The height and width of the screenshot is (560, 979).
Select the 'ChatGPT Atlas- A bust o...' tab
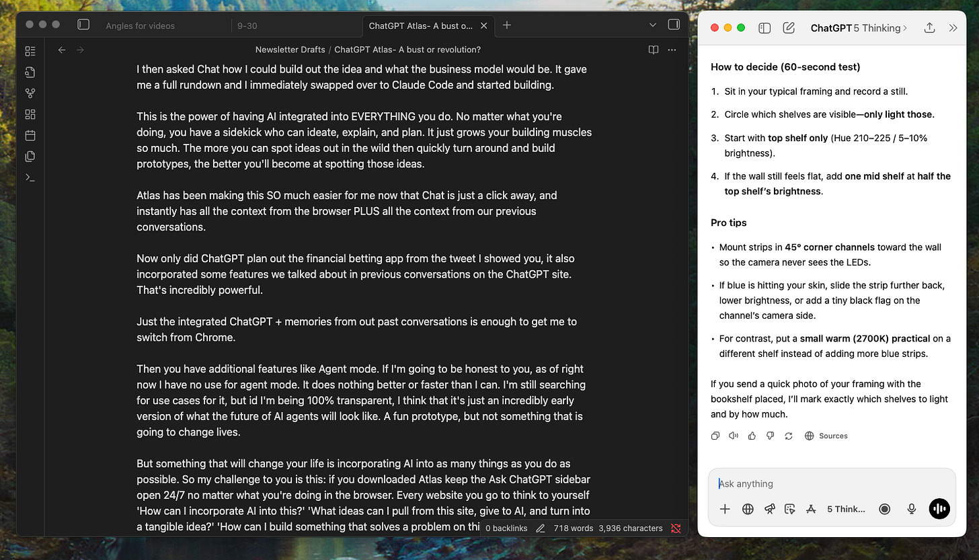[421, 26]
